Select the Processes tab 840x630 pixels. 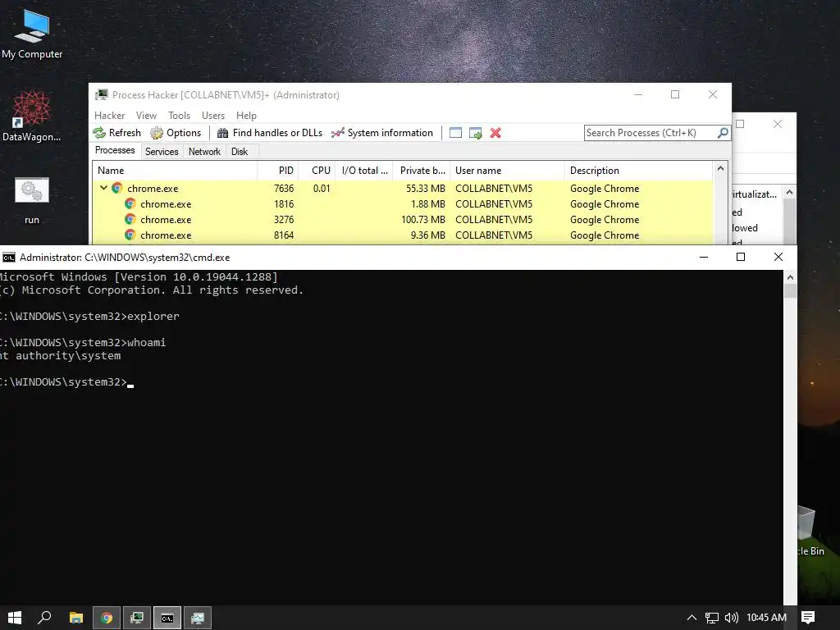115,151
